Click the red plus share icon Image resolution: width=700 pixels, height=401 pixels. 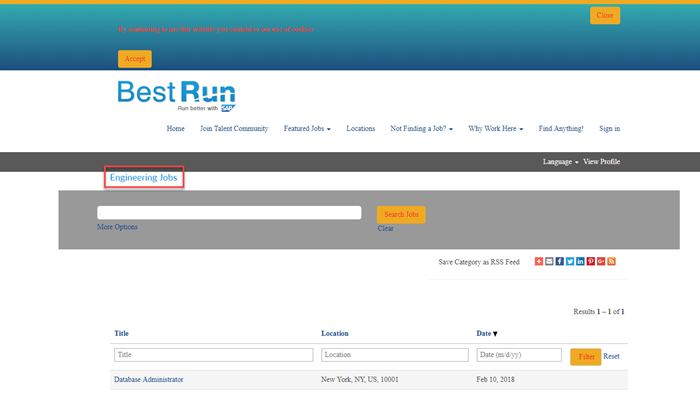point(539,261)
